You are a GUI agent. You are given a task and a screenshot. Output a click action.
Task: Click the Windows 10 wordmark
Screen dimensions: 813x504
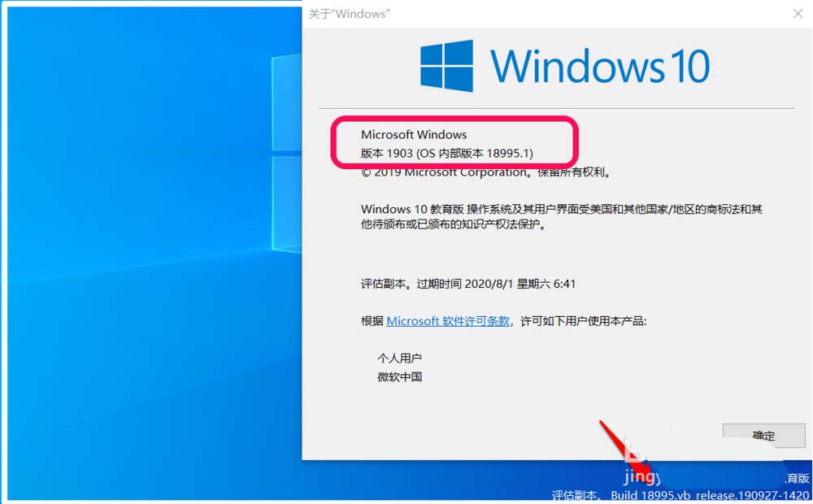point(600,66)
